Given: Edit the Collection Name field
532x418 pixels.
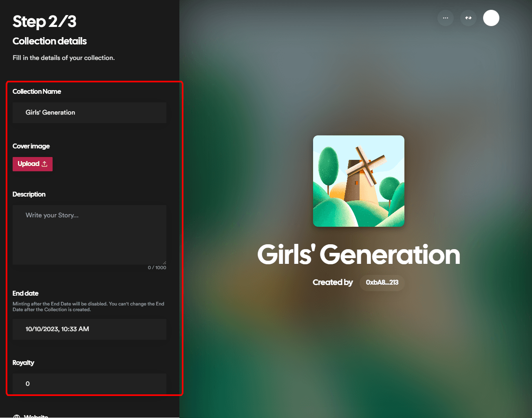Looking at the screenshot, I should 89,113.
